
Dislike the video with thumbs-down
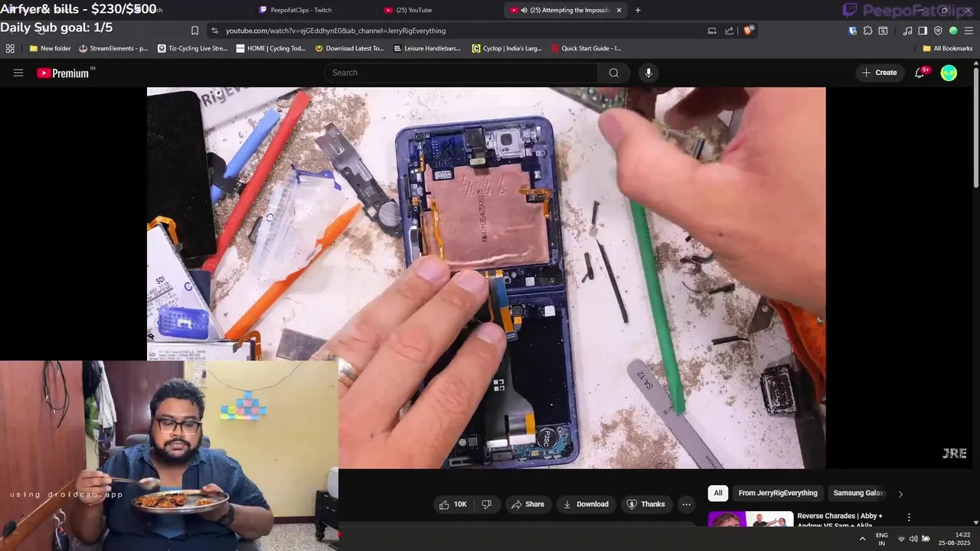[x=486, y=504]
